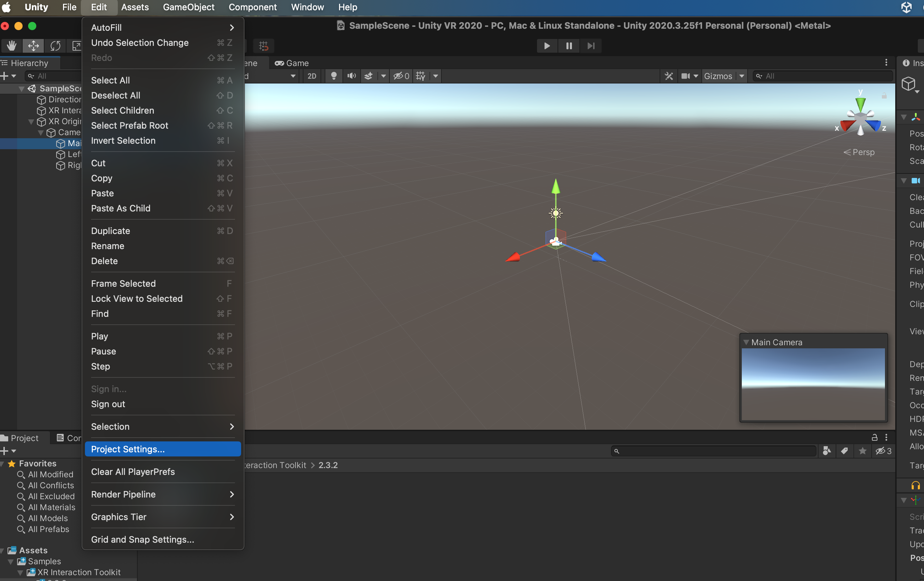Select the Rotate tool
This screenshot has width=924, height=581.
point(55,46)
